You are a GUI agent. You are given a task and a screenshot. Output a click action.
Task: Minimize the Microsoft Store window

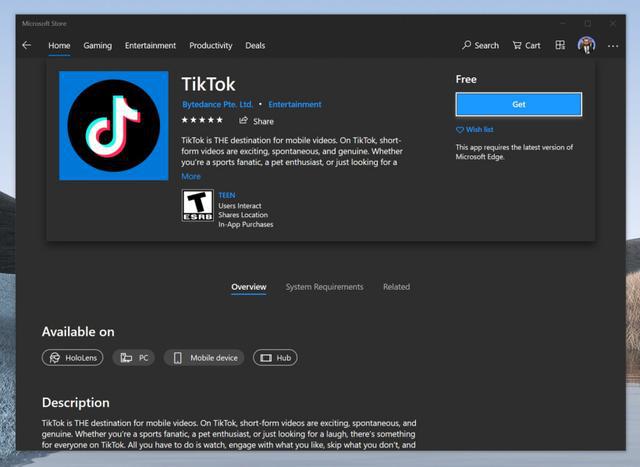(563, 23)
